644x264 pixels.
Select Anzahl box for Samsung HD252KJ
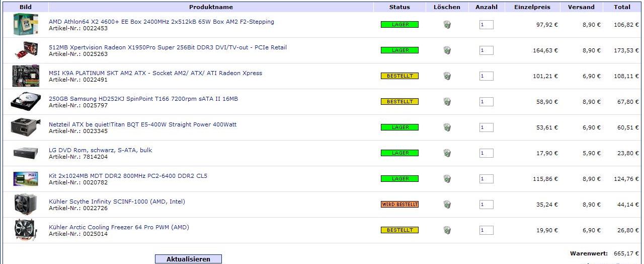click(486, 102)
